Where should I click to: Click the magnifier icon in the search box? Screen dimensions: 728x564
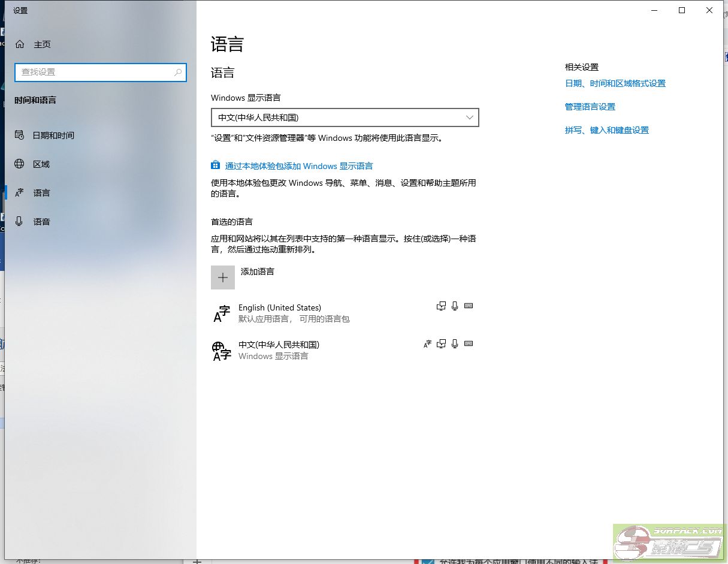click(178, 72)
